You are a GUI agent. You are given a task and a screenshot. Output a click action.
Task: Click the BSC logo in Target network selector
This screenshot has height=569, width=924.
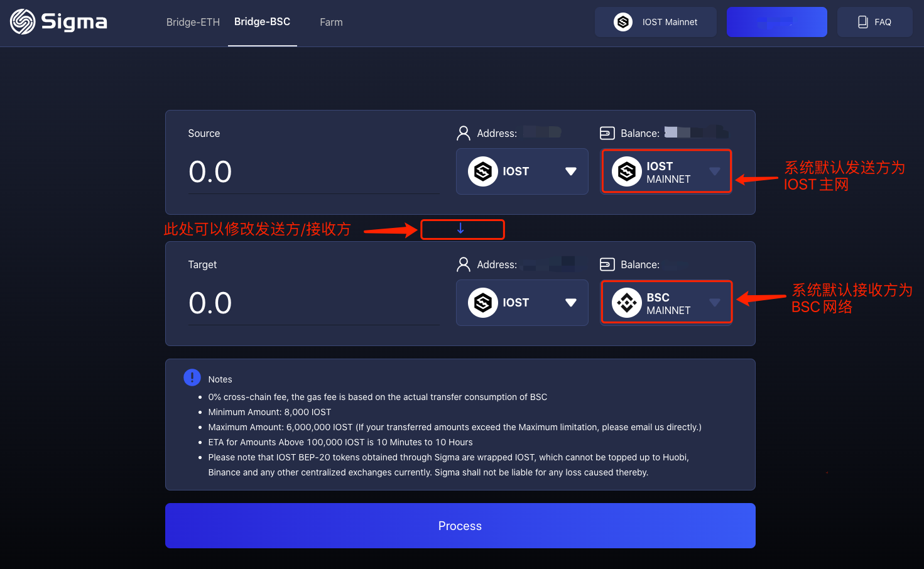click(627, 303)
